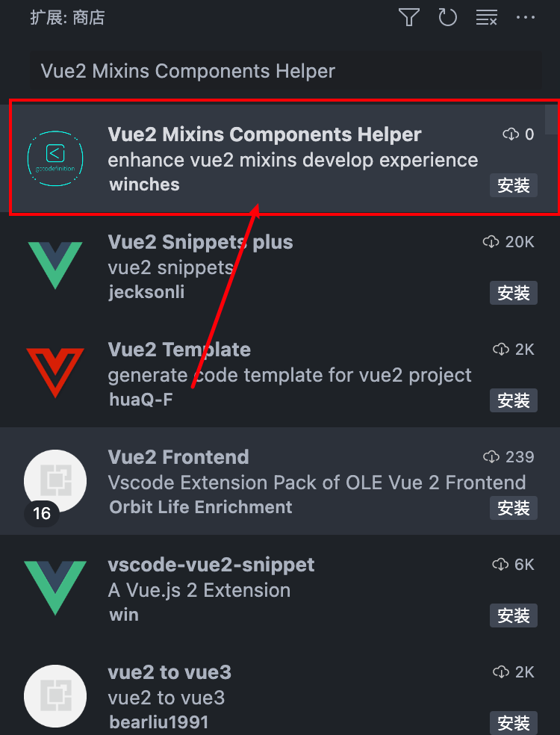Refresh the extensions list
The height and width of the screenshot is (735, 560).
click(447, 17)
